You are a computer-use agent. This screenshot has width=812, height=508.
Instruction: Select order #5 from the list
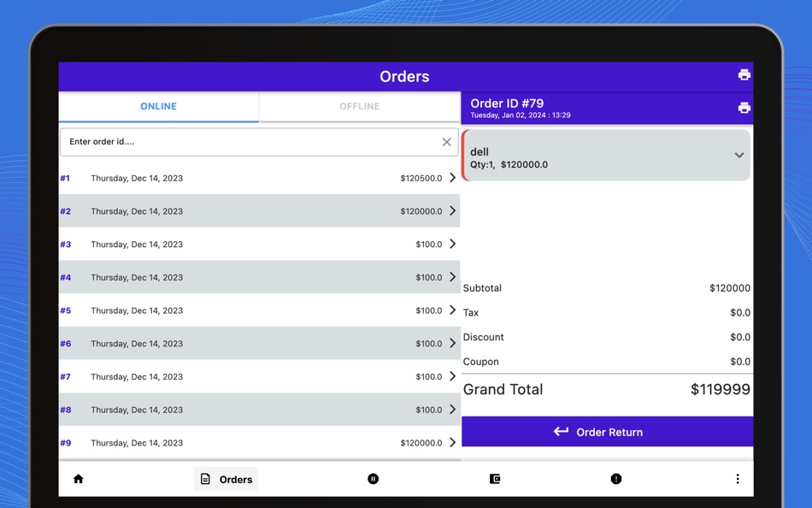click(x=256, y=310)
